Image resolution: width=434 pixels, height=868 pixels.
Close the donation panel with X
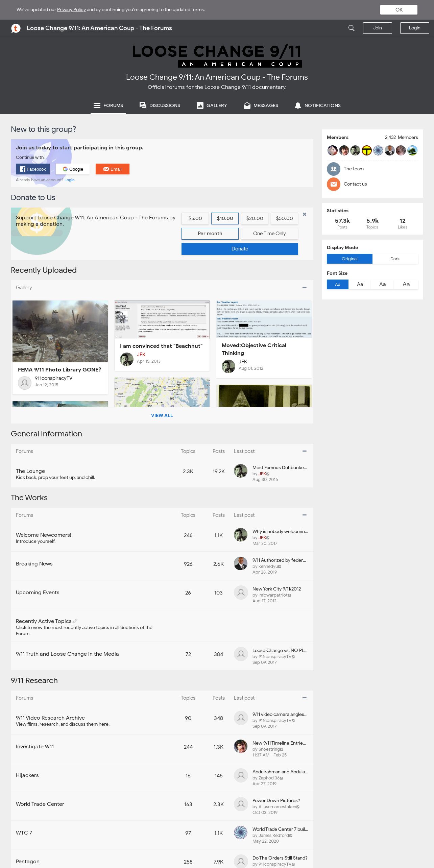tap(305, 214)
